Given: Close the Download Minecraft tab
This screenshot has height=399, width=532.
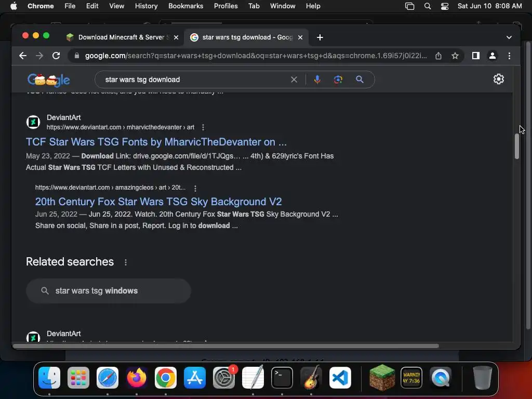Looking at the screenshot, I should point(176,37).
